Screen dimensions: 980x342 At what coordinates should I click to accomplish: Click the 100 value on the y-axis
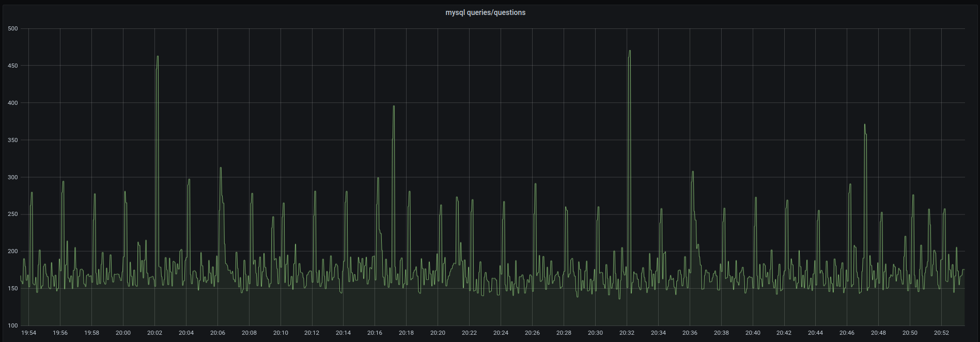(x=13, y=325)
